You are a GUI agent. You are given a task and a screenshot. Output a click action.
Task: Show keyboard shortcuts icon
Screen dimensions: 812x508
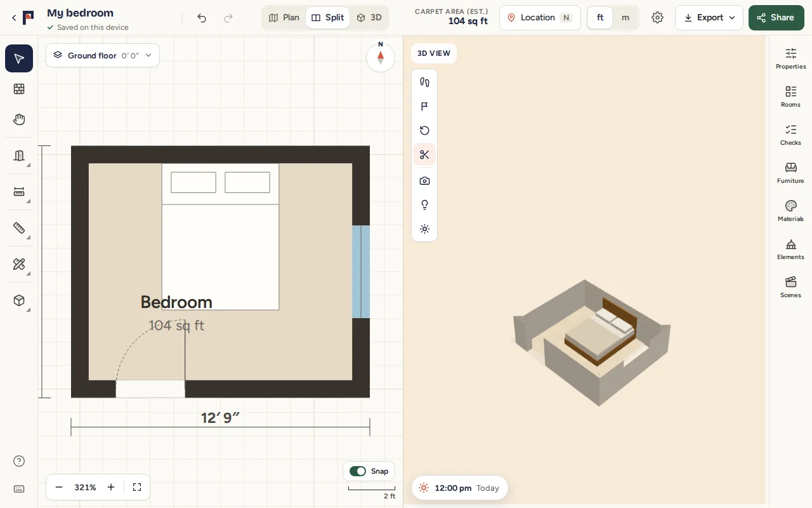(x=19, y=489)
